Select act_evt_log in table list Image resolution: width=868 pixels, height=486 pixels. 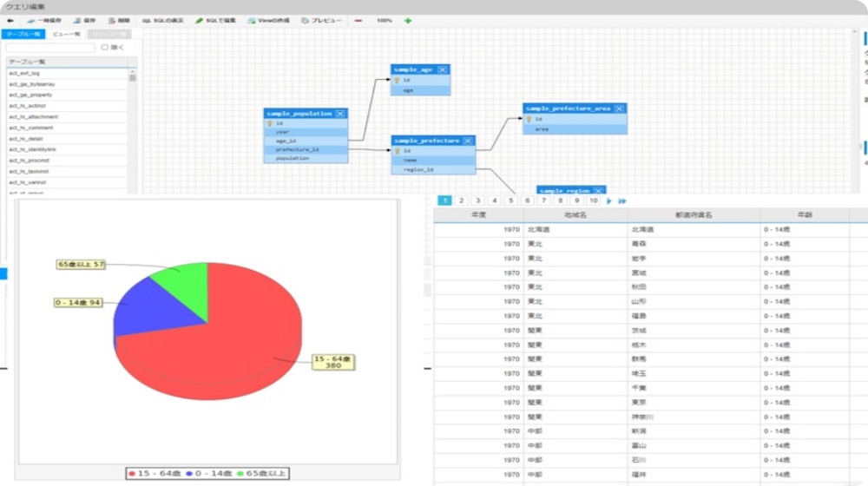(x=67, y=73)
